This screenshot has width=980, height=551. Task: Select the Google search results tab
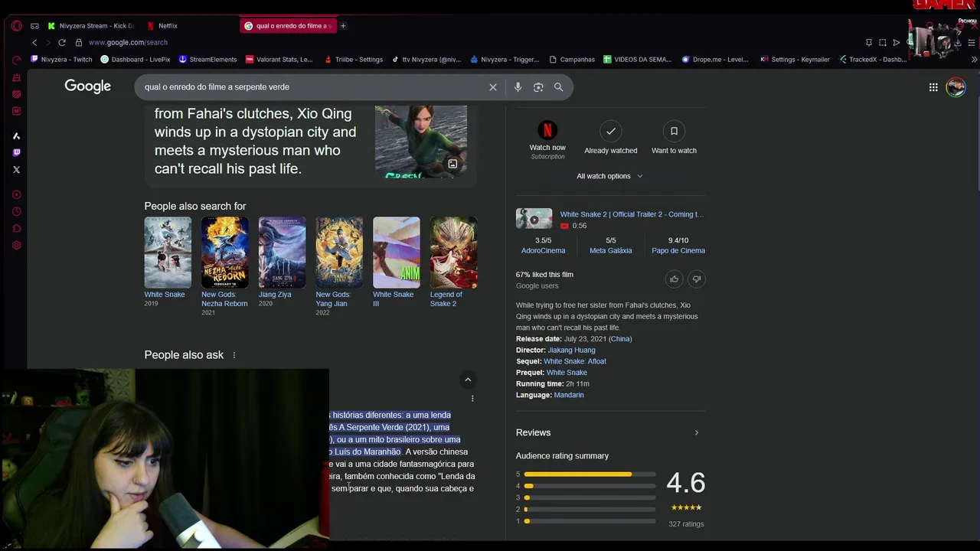287,26
